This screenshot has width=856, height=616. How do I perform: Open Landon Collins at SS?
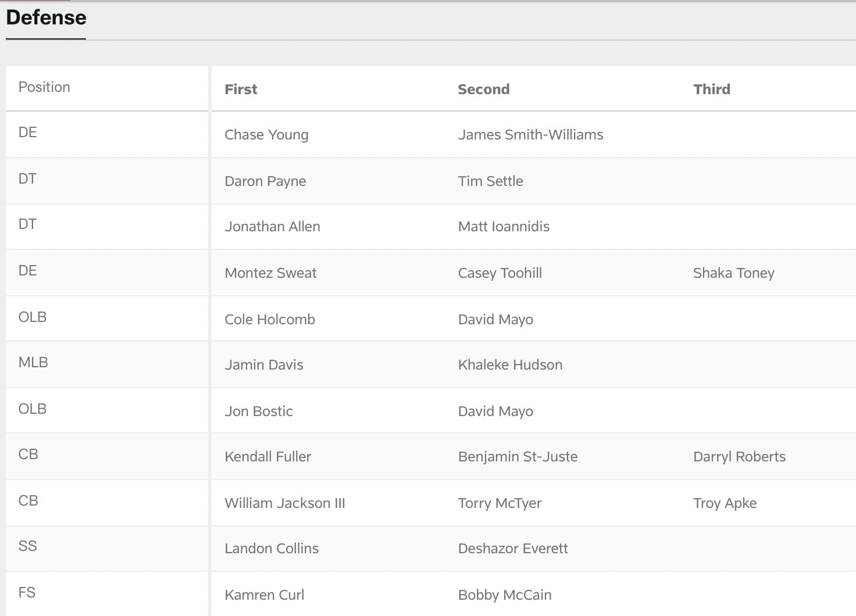(x=272, y=549)
